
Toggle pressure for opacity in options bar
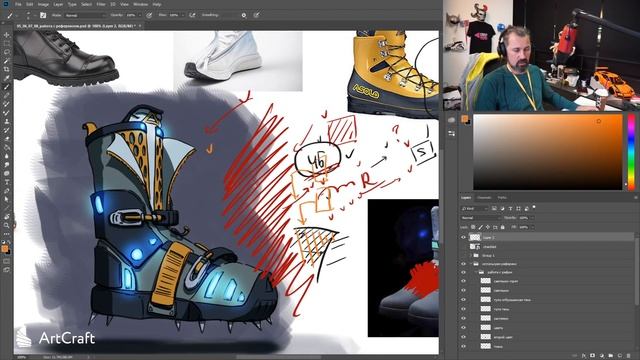tap(149, 15)
